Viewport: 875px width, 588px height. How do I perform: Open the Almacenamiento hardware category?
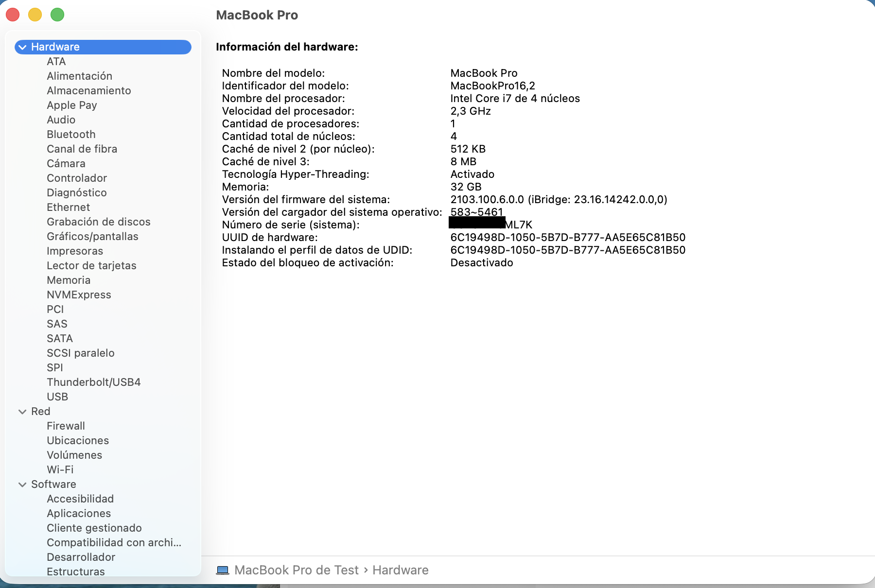88,91
